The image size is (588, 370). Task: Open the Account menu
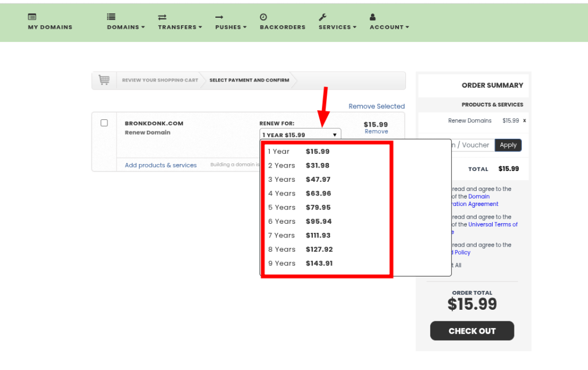(389, 27)
